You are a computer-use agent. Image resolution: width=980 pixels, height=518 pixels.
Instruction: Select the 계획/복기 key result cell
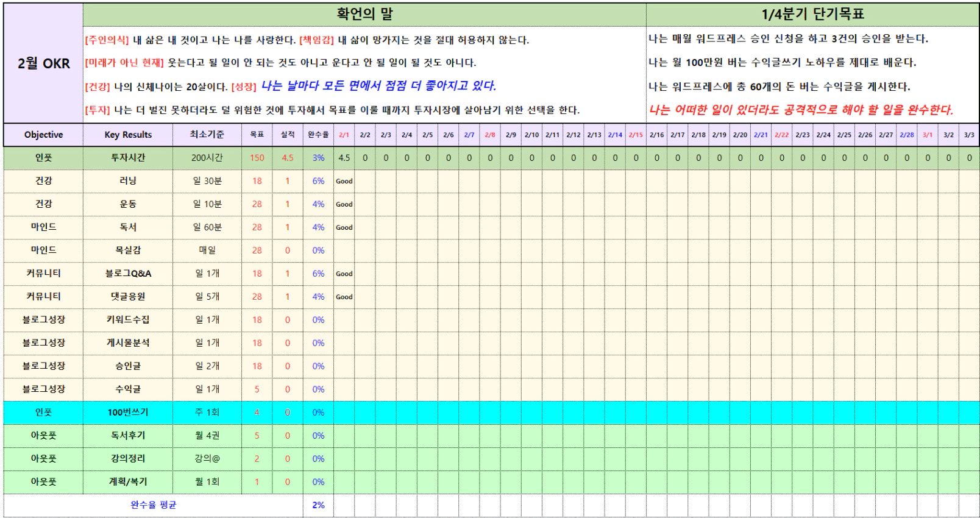(x=128, y=482)
